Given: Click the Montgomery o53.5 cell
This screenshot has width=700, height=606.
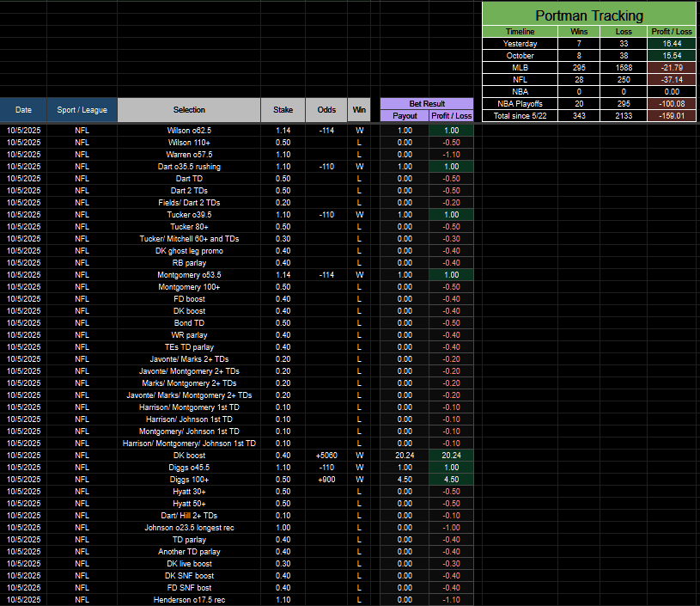Looking at the screenshot, I should 189,275.
